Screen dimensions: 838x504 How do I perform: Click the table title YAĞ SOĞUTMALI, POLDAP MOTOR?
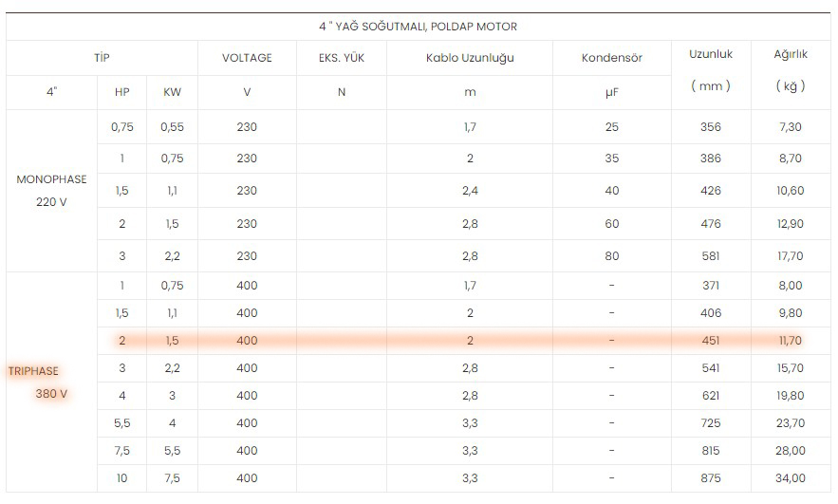tap(418, 27)
